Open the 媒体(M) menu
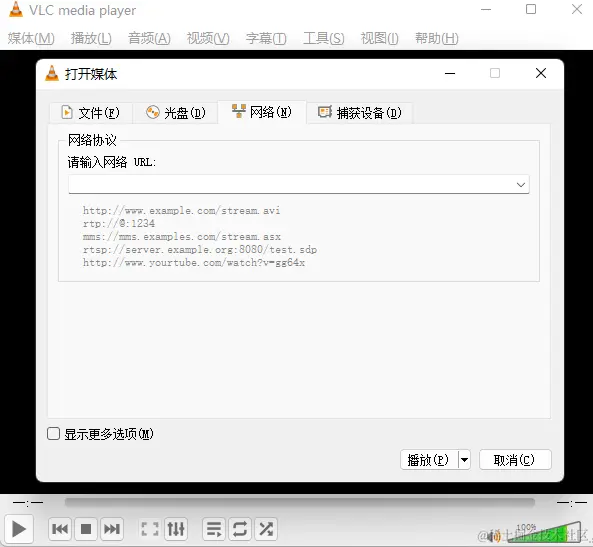 click(x=31, y=38)
